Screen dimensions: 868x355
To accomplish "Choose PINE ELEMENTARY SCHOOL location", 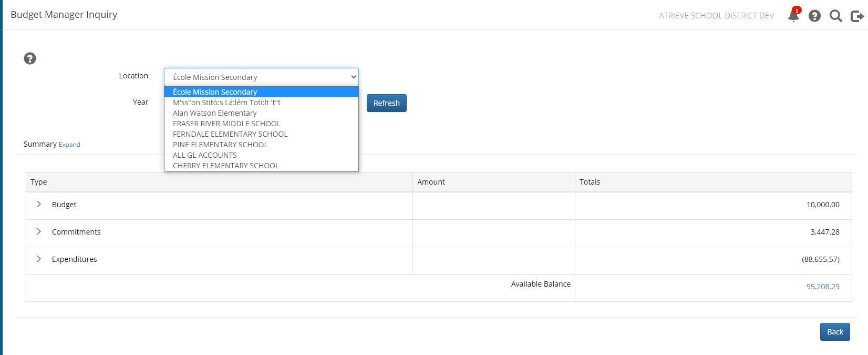I will pyautogui.click(x=220, y=145).
